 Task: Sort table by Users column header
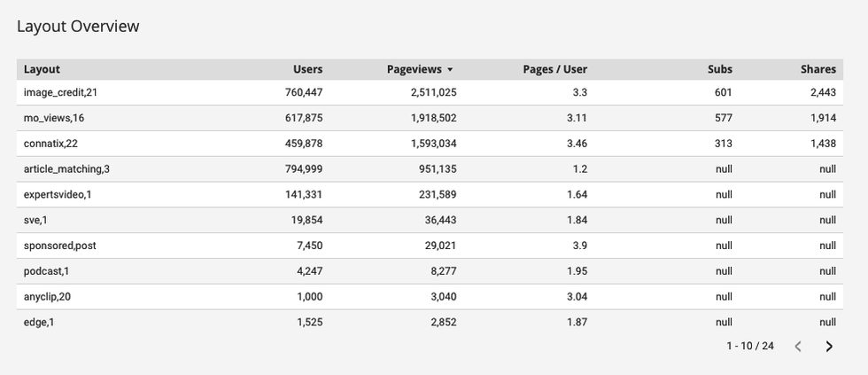(x=307, y=69)
